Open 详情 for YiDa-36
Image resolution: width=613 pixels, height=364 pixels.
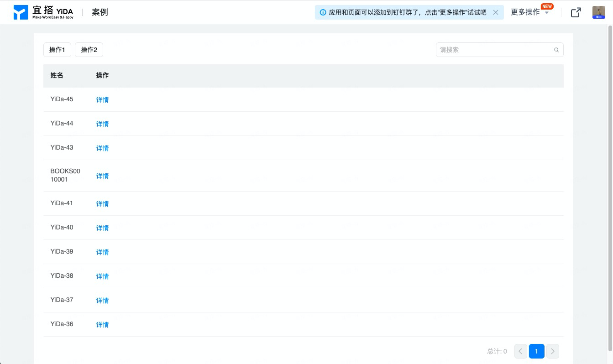[x=102, y=325]
